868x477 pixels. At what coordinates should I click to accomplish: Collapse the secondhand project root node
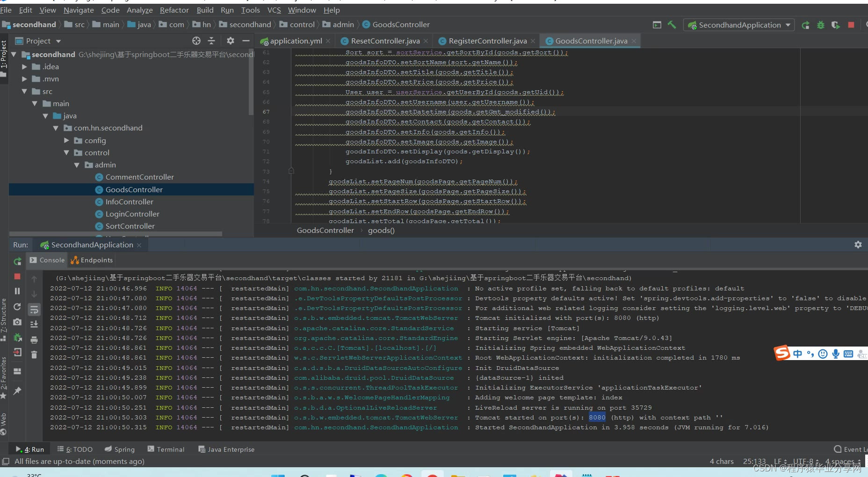click(x=14, y=55)
